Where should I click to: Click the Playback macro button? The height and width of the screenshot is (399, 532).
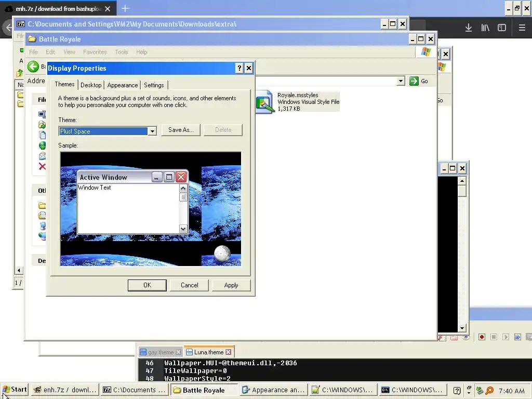[506, 337]
